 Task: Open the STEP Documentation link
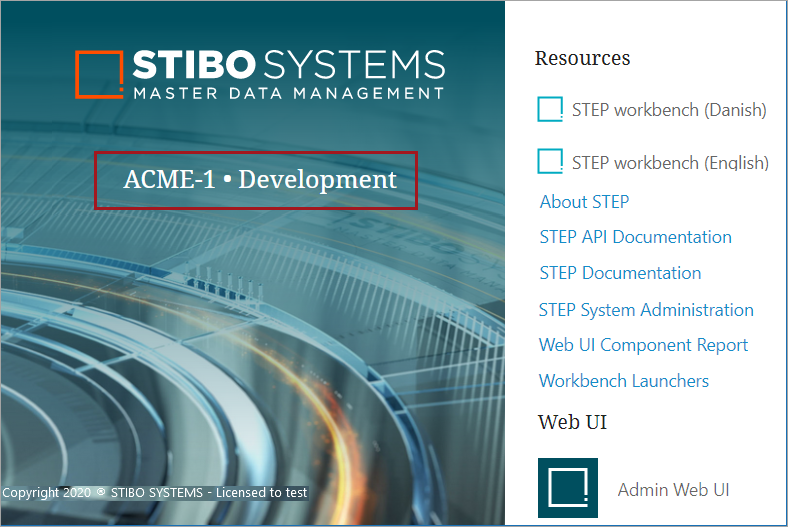[x=620, y=273]
